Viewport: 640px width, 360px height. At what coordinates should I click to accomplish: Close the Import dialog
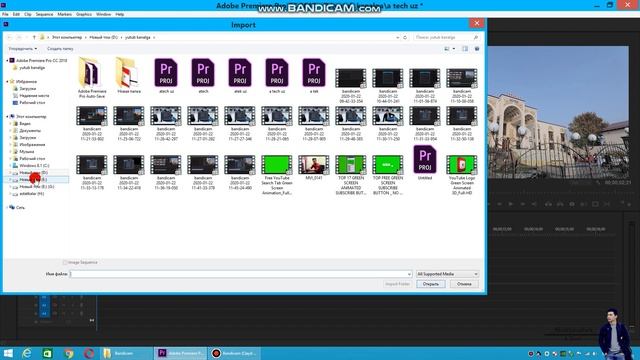[476, 23]
